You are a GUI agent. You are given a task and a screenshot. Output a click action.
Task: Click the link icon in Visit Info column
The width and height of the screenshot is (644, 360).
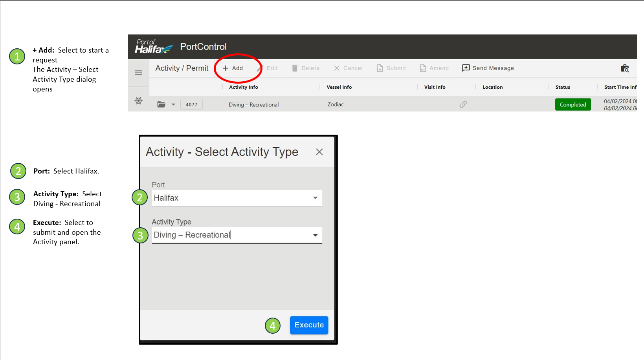[x=463, y=104]
